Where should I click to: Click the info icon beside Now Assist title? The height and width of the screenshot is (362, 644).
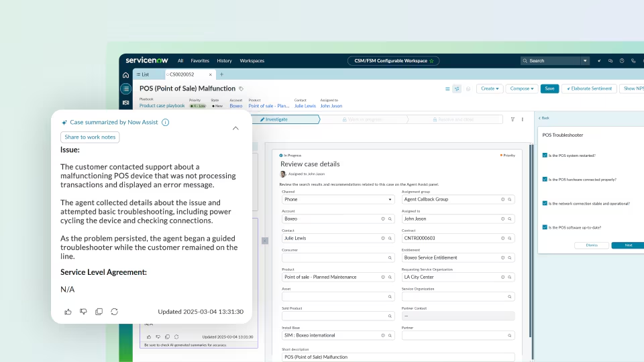(x=165, y=123)
